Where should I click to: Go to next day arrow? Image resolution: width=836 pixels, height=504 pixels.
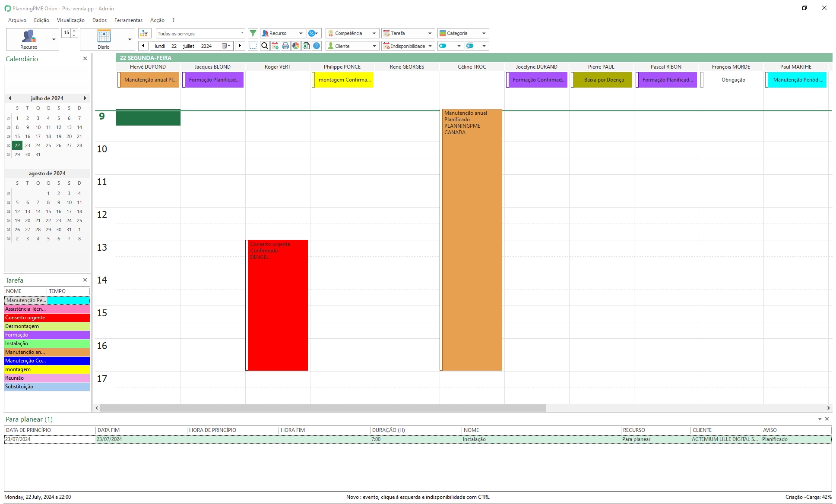pyautogui.click(x=240, y=46)
